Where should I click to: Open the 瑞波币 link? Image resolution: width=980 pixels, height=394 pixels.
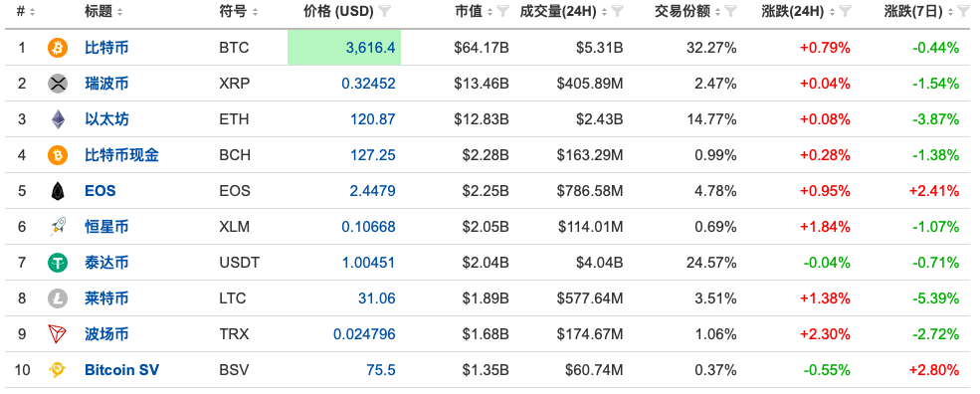(106, 84)
